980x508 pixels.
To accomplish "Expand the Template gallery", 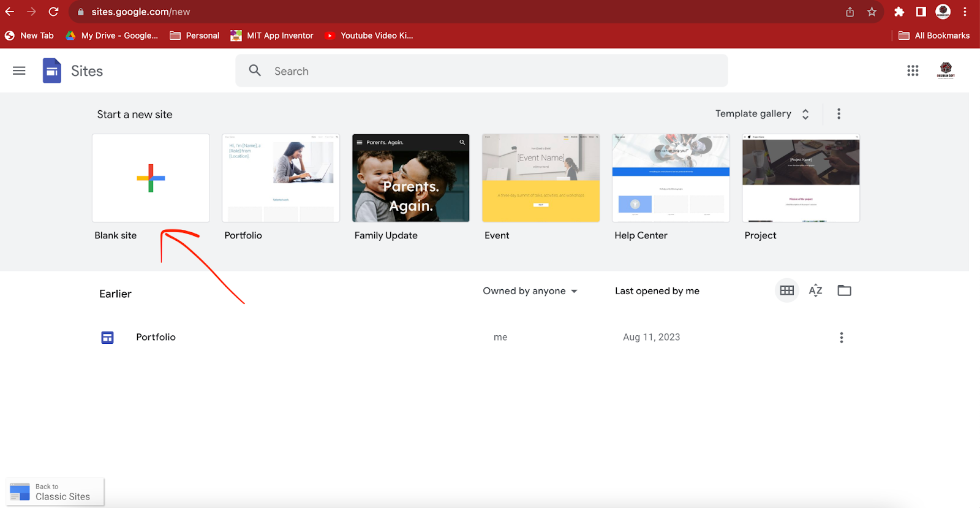I will point(762,114).
